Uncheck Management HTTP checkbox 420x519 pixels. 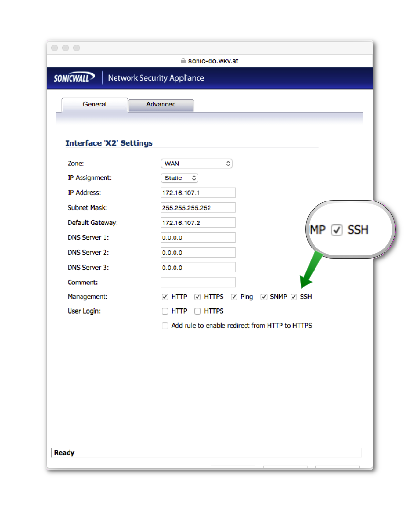pyautogui.click(x=165, y=297)
